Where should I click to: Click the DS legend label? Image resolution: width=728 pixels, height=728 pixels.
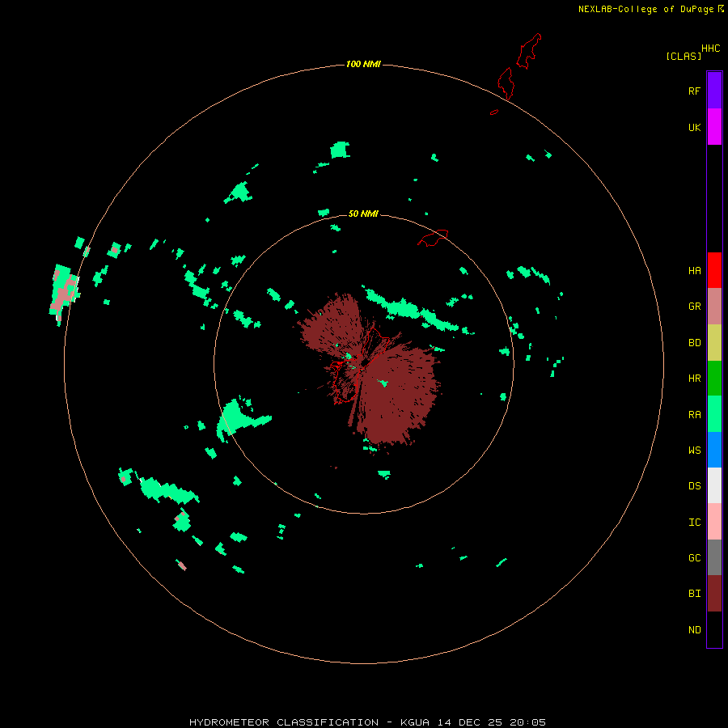pos(694,486)
